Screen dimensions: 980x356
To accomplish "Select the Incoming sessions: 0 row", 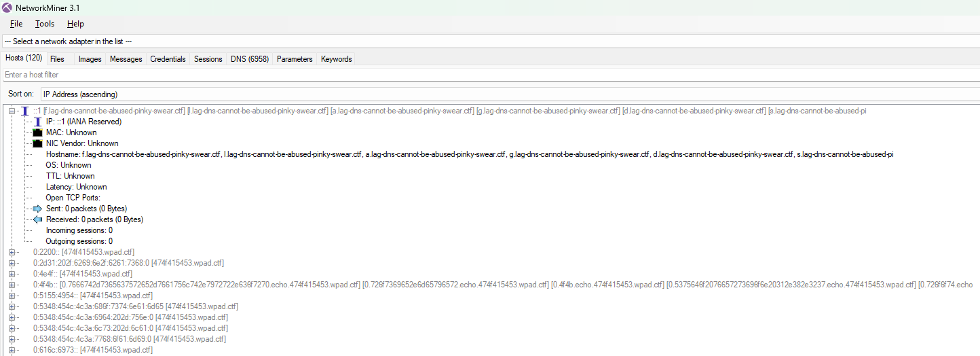I will point(79,230).
